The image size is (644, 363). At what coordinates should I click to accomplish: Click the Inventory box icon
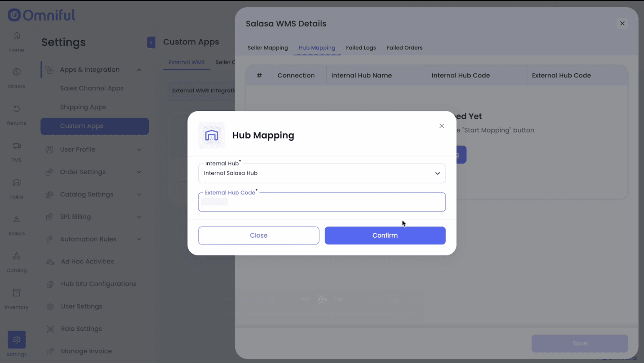[x=17, y=293]
